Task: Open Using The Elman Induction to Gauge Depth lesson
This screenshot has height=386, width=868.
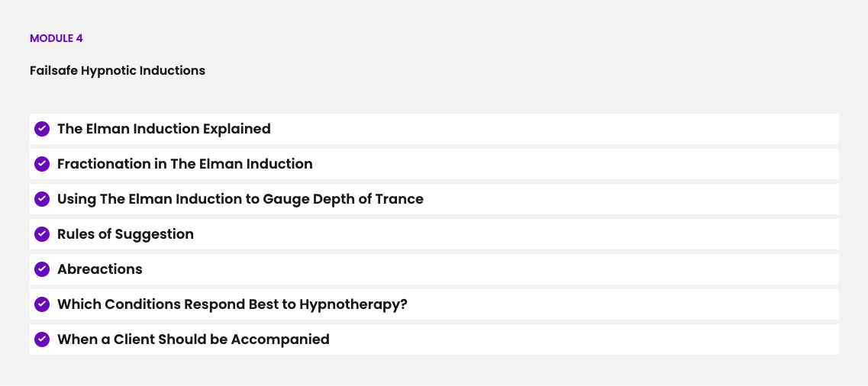Action: point(240,199)
